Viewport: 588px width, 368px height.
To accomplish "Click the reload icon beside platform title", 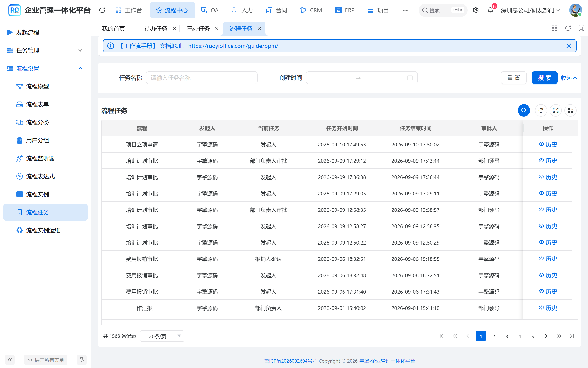I will click(x=102, y=10).
